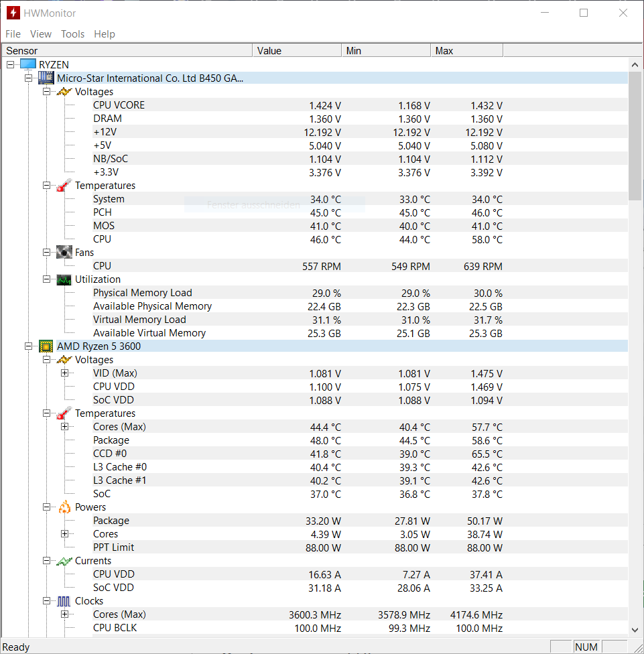Click the HWMonitor flame icon in the title bar
Viewport: 644px width, 654px height.
tap(13, 13)
